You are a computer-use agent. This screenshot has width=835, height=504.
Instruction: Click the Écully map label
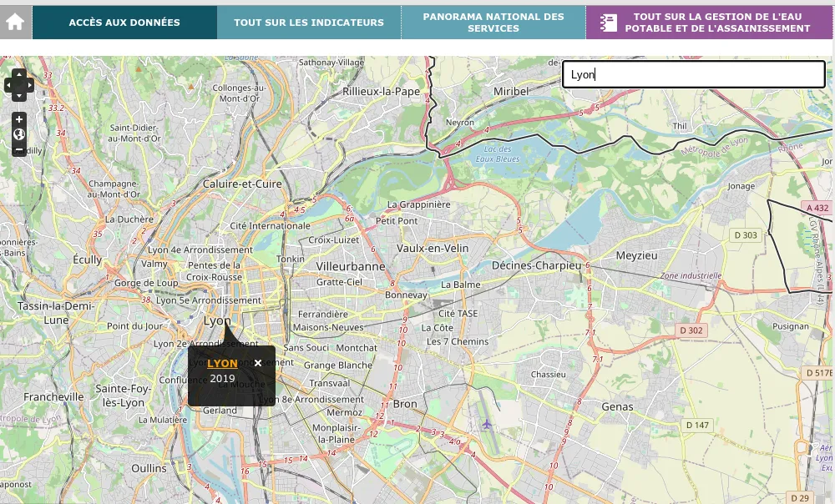point(88,260)
